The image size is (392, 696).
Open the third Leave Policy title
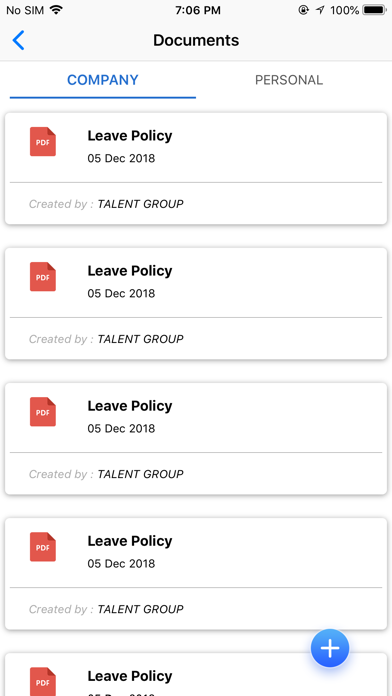point(130,405)
